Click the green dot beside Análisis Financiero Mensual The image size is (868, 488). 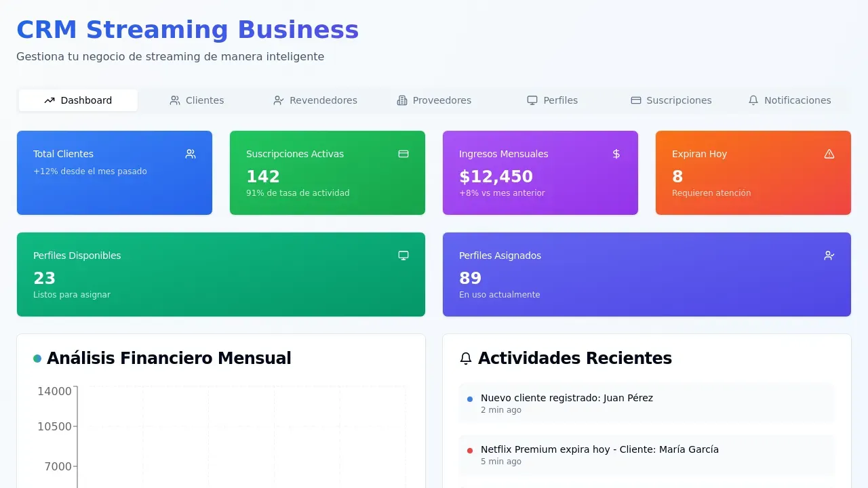coord(37,359)
